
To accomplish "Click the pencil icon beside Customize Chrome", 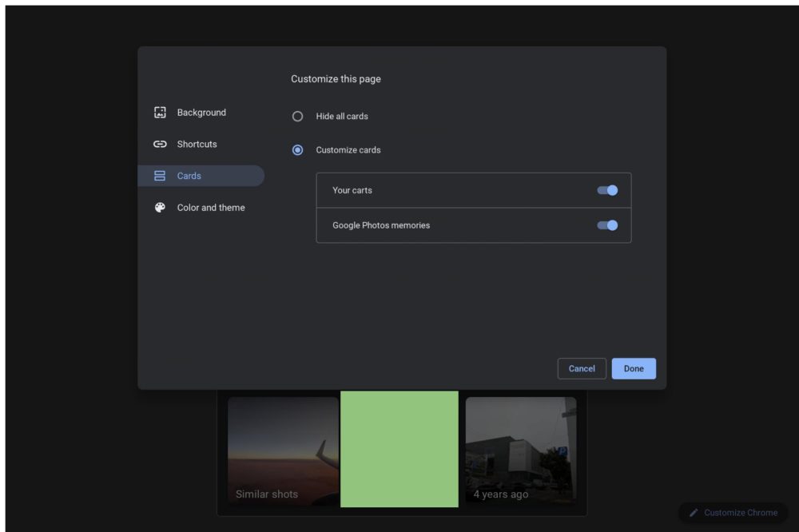I will [694, 513].
